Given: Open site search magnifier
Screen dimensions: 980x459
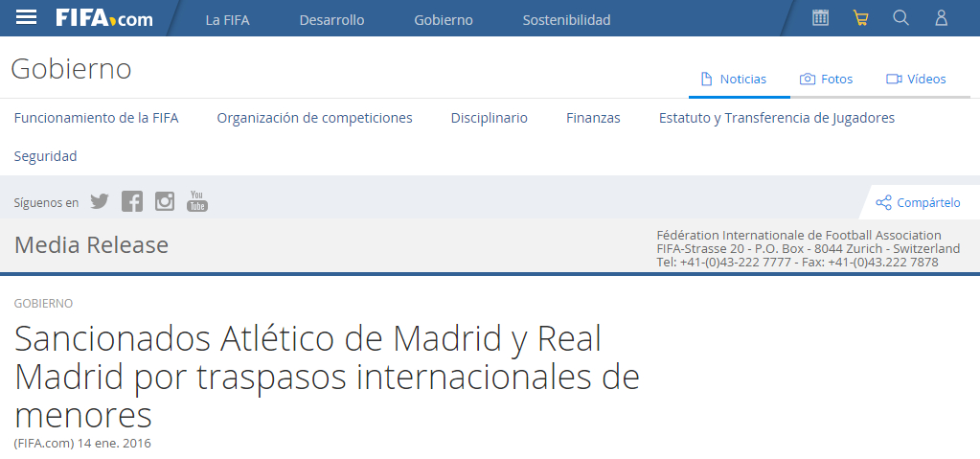Looking at the screenshot, I should tap(900, 17).
